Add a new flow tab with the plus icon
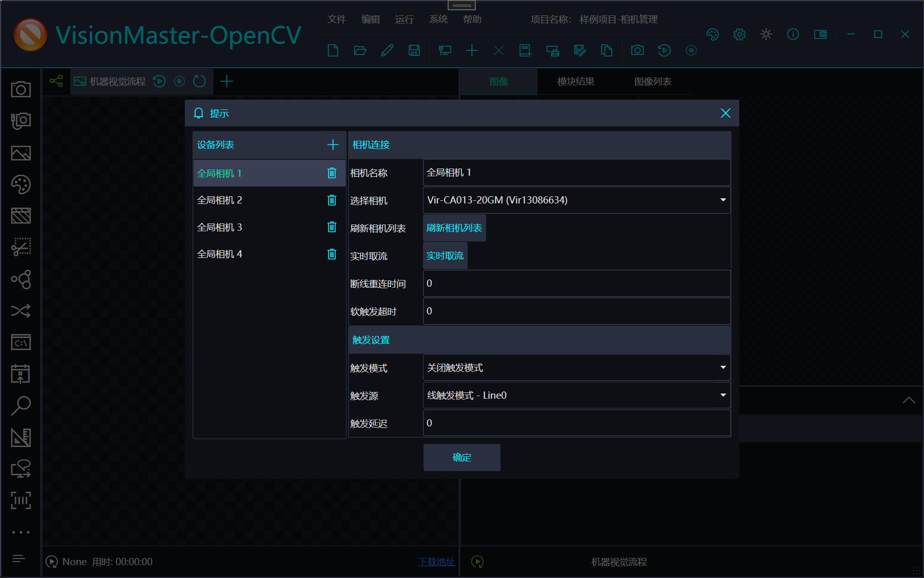The height and width of the screenshot is (578, 924). click(x=226, y=81)
